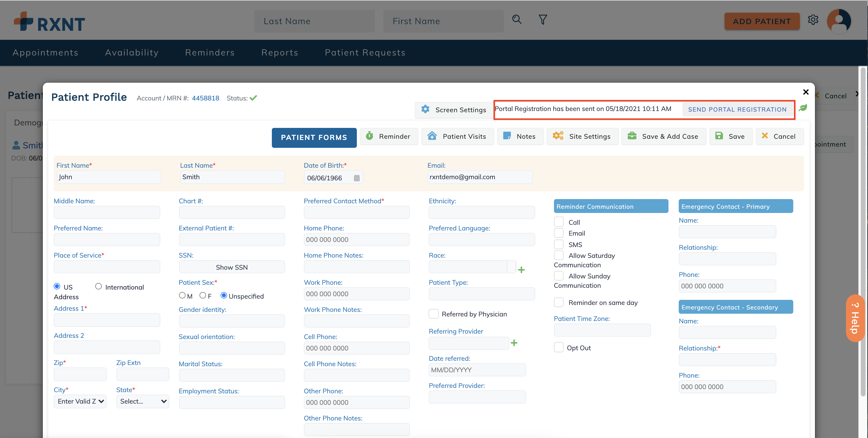This screenshot has height=438, width=868.
Task: Save the patient profile
Action: click(x=731, y=136)
